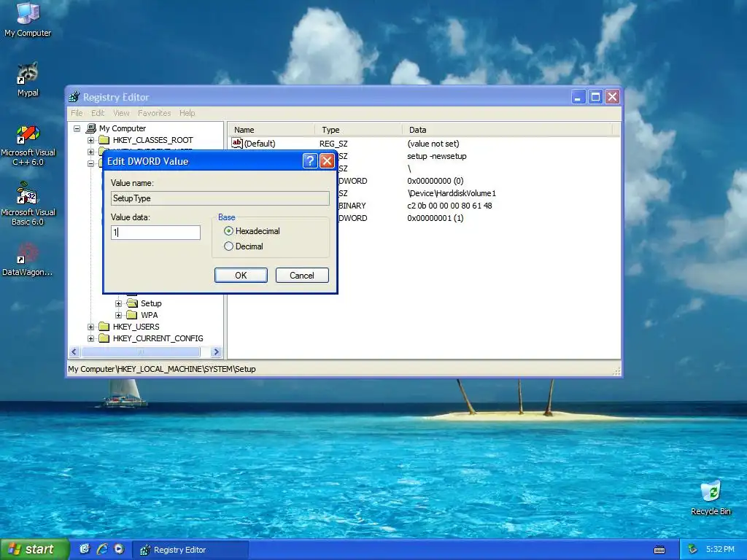Click the taskbar clock showing 5:32 PM

(720, 550)
